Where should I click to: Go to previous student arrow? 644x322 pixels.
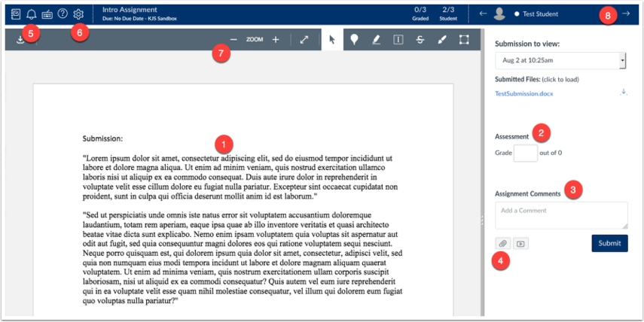(x=483, y=14)
